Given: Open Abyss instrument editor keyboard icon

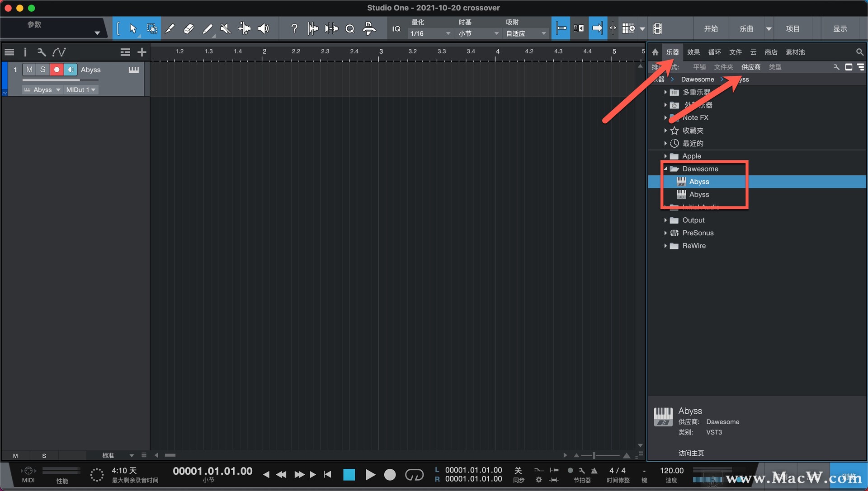Looking at the screenshot, I should [134, 70].
